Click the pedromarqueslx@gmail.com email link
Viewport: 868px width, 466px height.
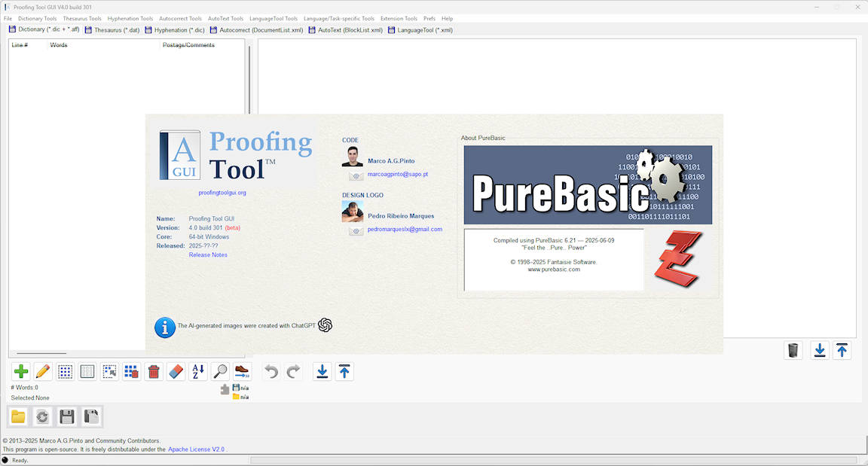point(405,229)
